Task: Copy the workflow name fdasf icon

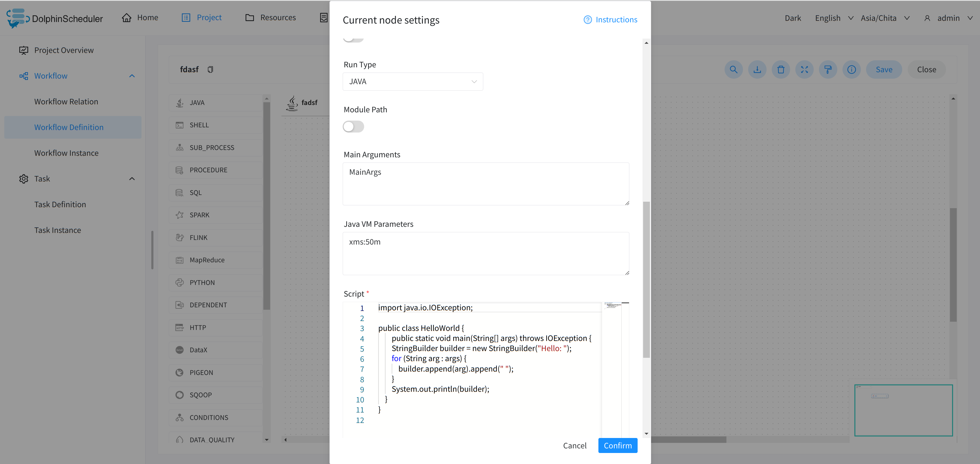Action: 210,69
